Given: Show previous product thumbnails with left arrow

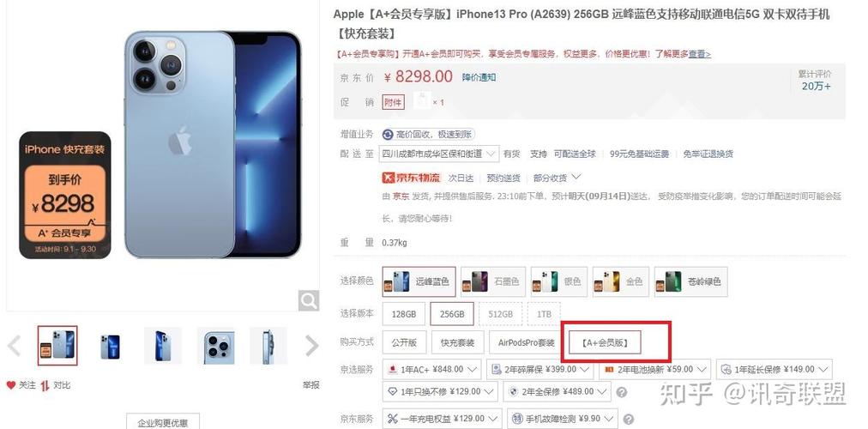Looking at the screenshot, I should [x=15, y=346].
